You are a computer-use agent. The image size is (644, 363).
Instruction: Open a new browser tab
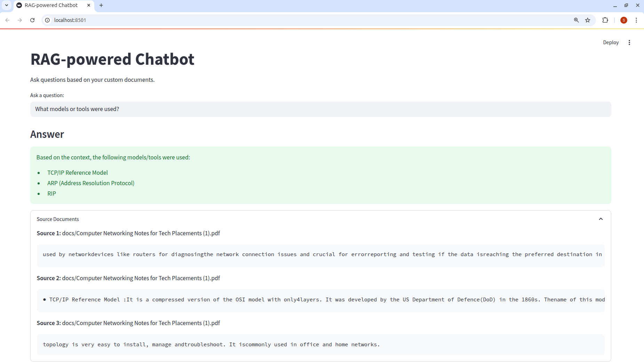[101, 5]
